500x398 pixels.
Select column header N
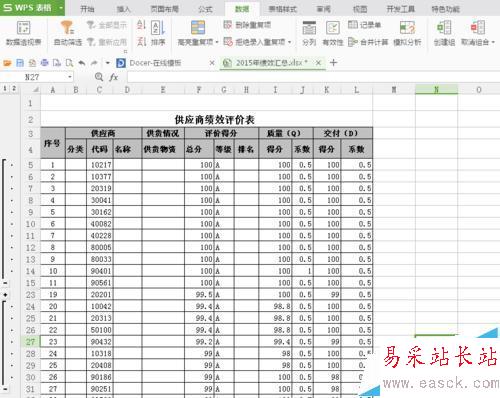(x=436, y=89)
